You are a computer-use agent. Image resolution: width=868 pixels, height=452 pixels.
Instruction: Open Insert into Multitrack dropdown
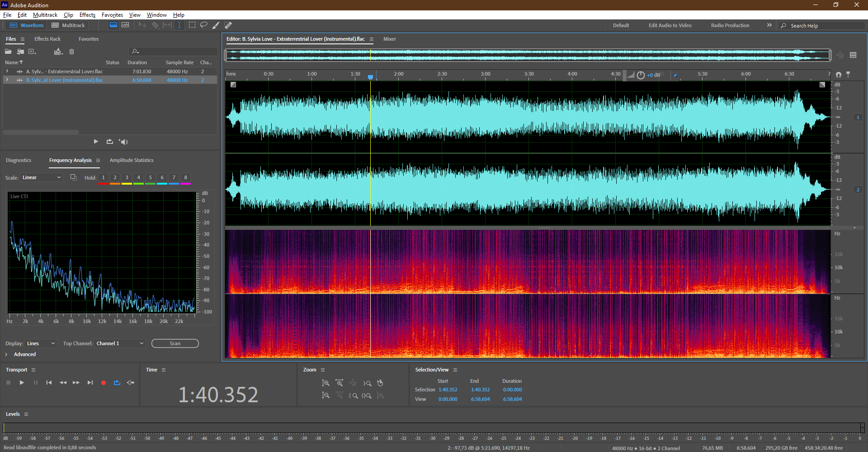58,52
